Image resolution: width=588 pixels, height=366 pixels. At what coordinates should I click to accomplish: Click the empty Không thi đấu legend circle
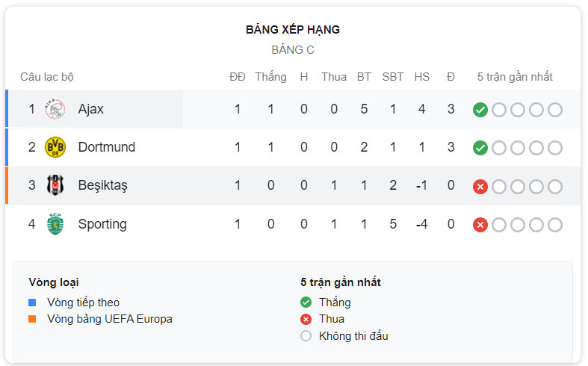pos(306,335)
